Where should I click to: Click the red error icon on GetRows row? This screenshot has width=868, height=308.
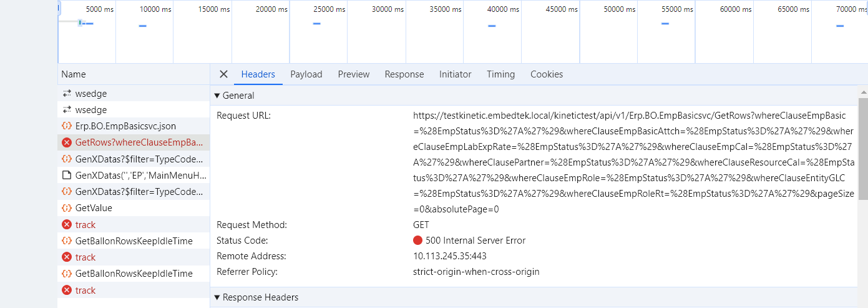(67, 142)
